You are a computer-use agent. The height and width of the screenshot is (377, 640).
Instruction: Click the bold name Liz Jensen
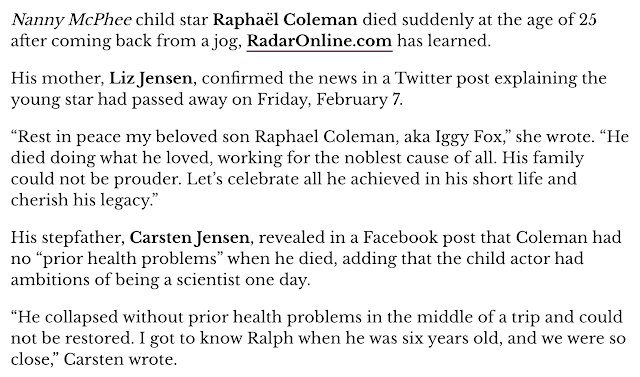151,78
